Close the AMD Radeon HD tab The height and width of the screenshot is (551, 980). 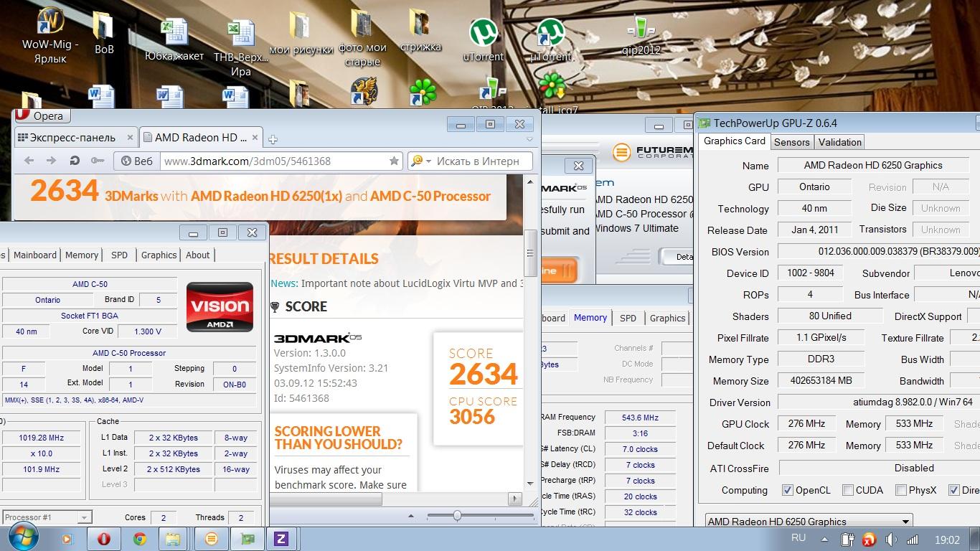point(255,137)
